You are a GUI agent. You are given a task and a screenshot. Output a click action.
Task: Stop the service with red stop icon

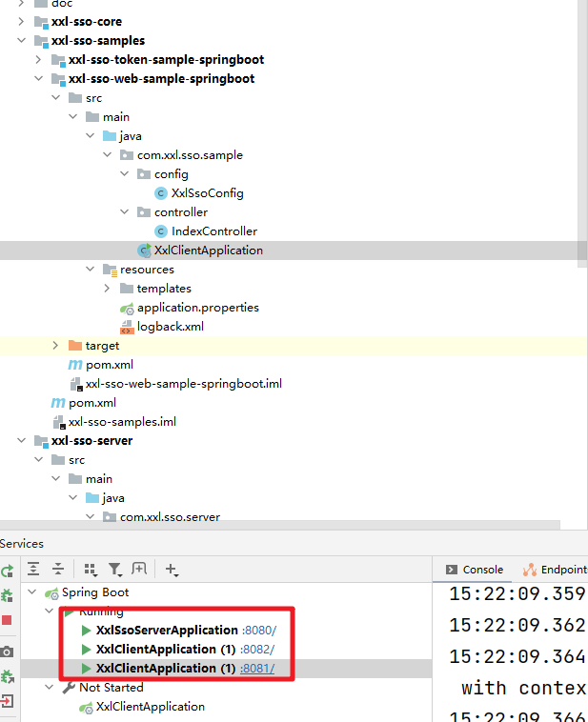click(x=8, y=620)
